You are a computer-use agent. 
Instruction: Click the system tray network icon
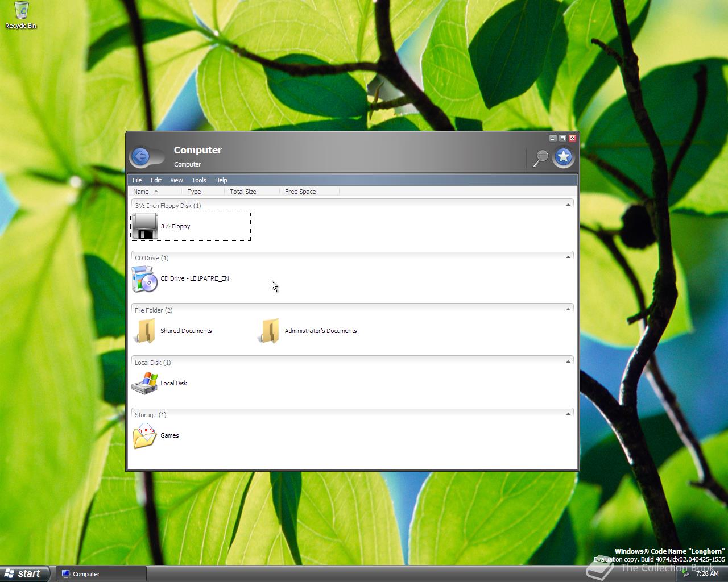(x=686, y=573)
